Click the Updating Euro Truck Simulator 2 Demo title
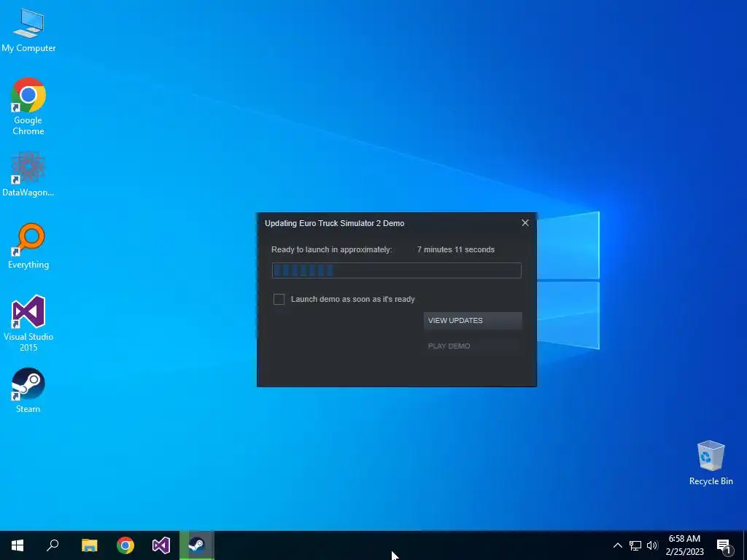This screenshot has width=747, height=560. coord(334,223)
